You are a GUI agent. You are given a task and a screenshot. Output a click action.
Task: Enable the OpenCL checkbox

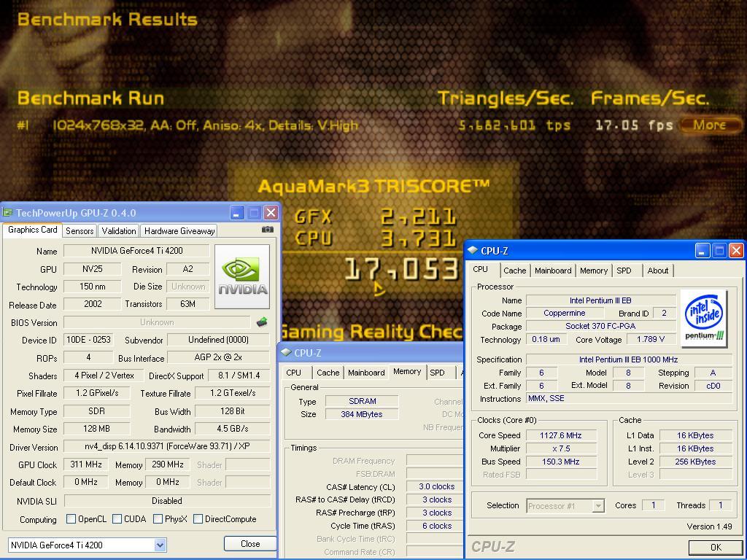[x=71, y=518]
